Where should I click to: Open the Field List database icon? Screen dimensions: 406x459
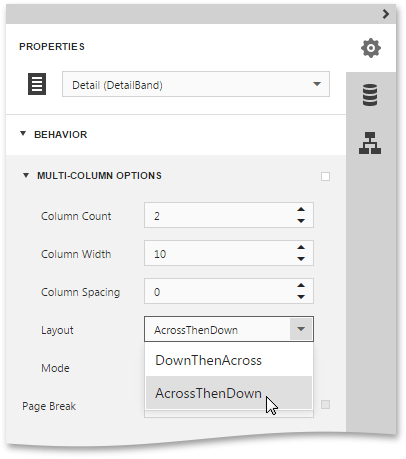coord(370,95)
